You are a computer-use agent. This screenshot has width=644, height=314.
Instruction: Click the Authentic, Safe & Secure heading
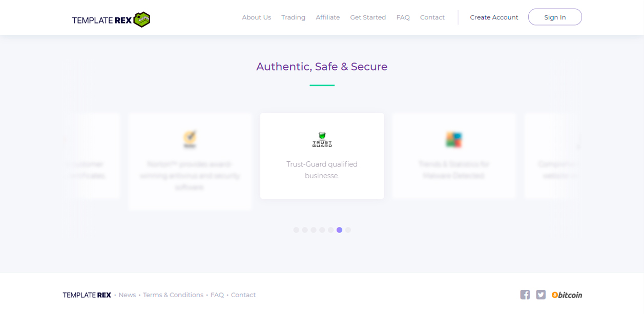coord(322,67)
